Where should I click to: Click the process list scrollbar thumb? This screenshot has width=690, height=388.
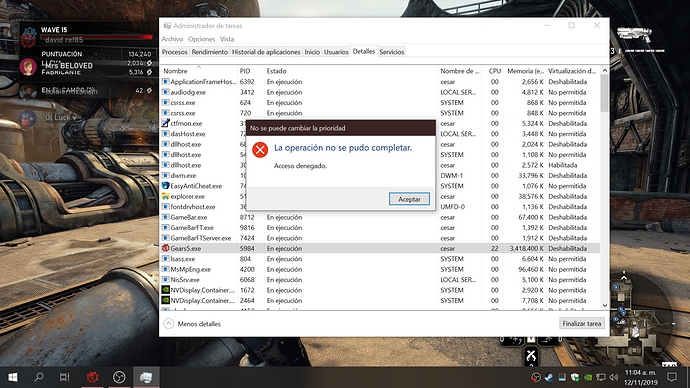point(605,93)
